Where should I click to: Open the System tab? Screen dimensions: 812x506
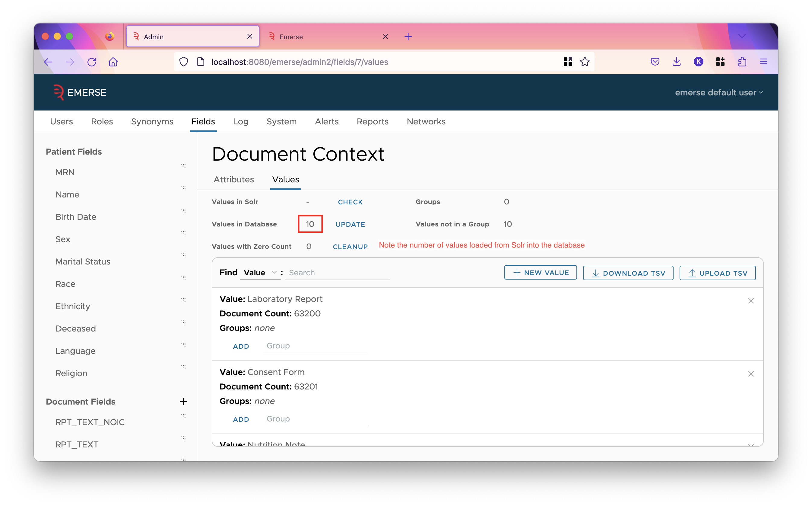pyautogui.click(x=281, y=121)
